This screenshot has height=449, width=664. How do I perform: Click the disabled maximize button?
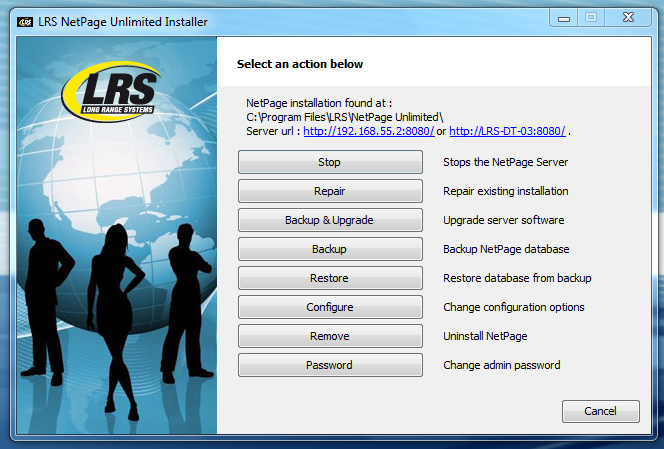tap(591, 17)
